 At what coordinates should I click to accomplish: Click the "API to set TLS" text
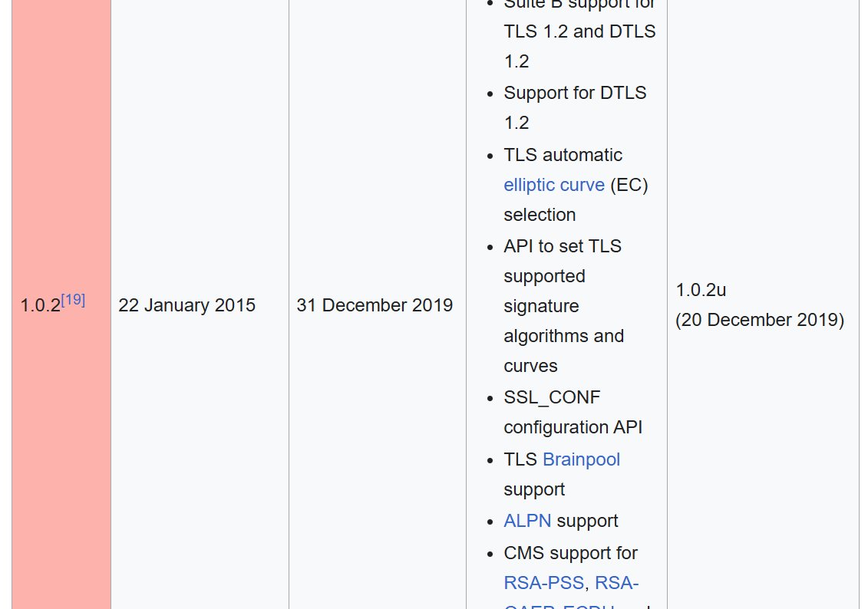(x=563, y=246)
